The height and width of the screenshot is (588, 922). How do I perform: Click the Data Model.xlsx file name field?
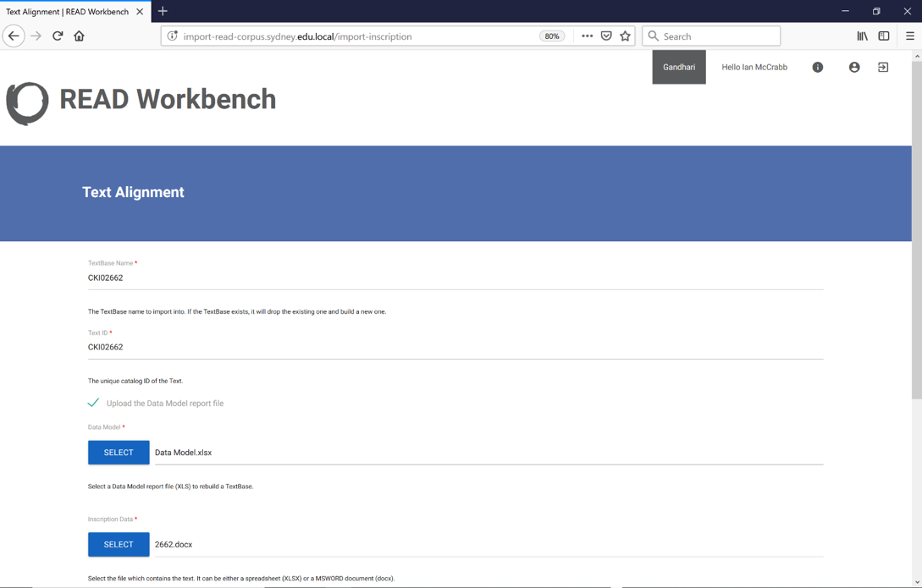point(489,453)
